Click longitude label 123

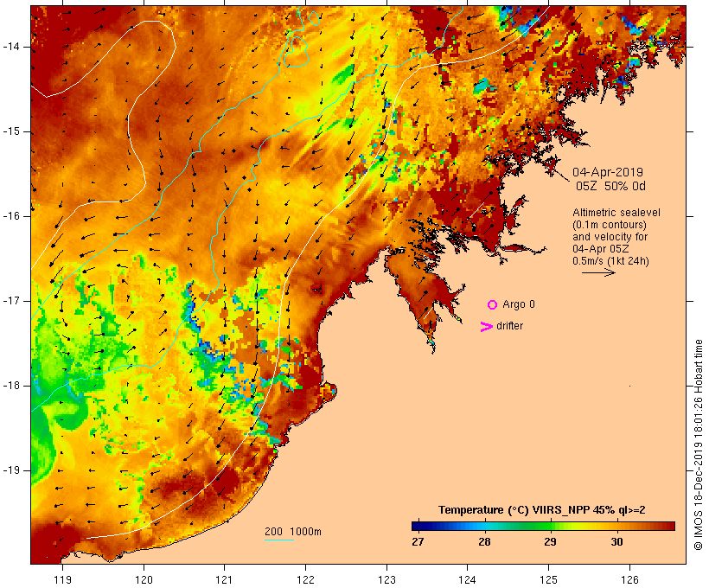click(x=386, y=579)
